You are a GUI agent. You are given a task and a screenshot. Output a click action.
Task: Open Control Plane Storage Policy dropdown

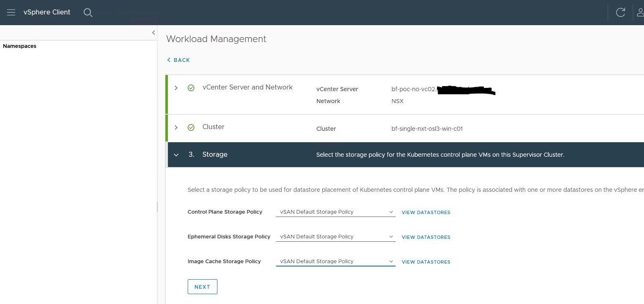tap(336, 212)
